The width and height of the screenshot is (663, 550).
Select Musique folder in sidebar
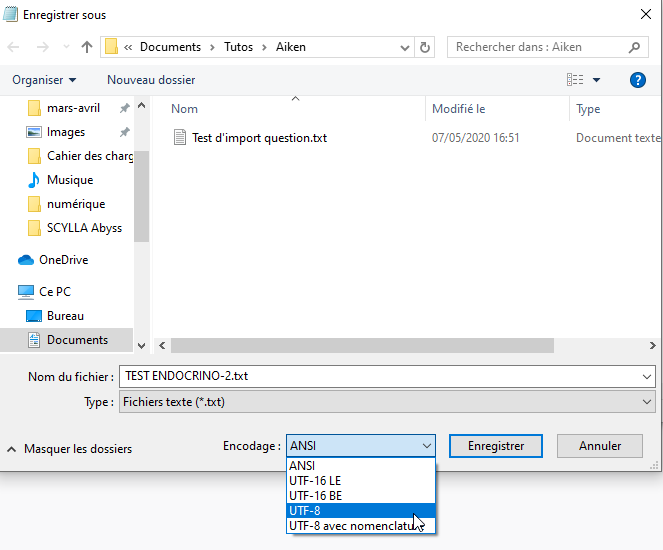pyautogui.click(x=69, y=180)
